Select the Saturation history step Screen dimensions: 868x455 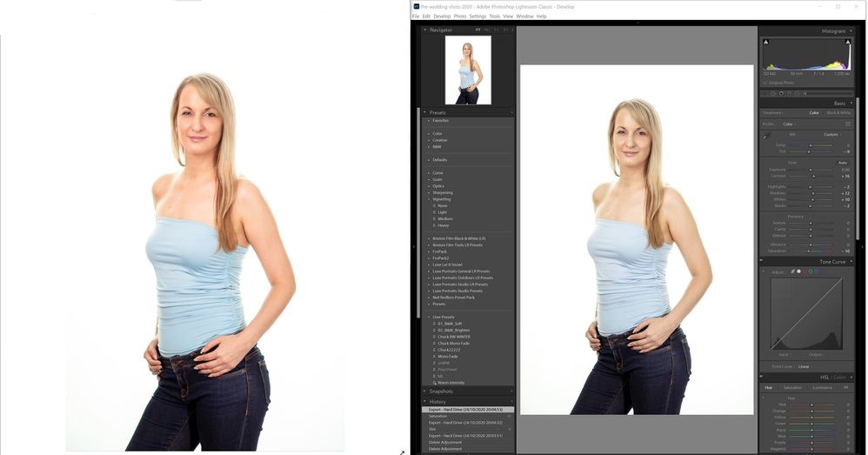pyautogui.click(x=468, y=416)
